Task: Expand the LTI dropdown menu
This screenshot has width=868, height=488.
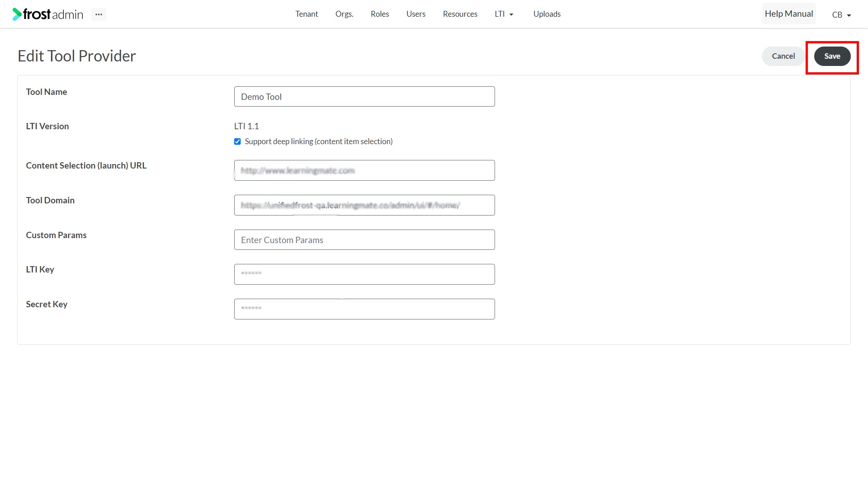Action: (504, 14)
